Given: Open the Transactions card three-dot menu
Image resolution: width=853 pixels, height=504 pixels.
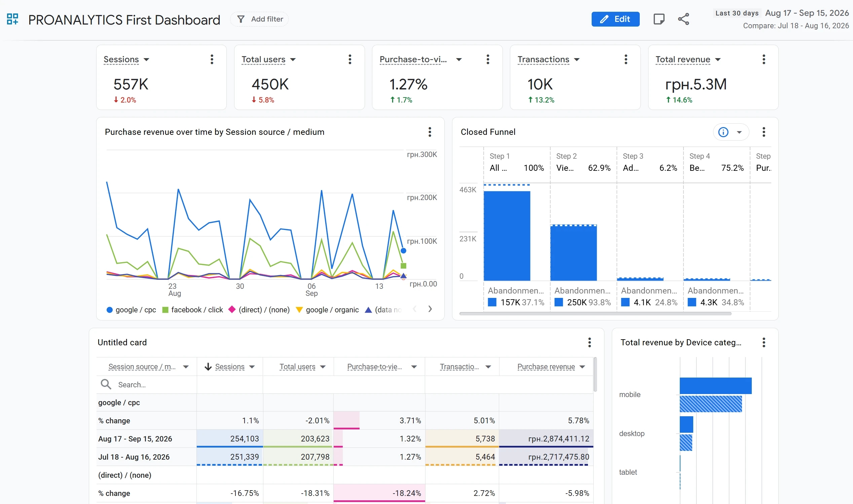Looking at the screenshot, I should point(626,60).
